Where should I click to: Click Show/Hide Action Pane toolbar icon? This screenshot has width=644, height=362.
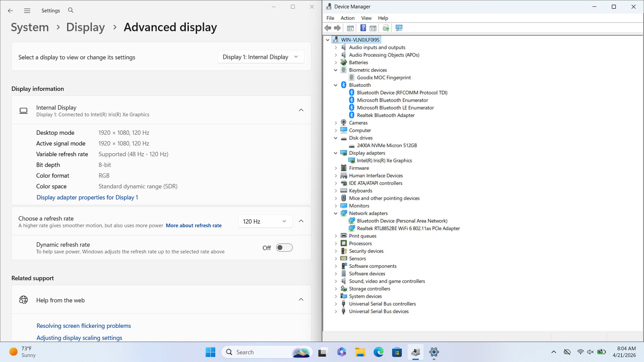tap(373, 28)
